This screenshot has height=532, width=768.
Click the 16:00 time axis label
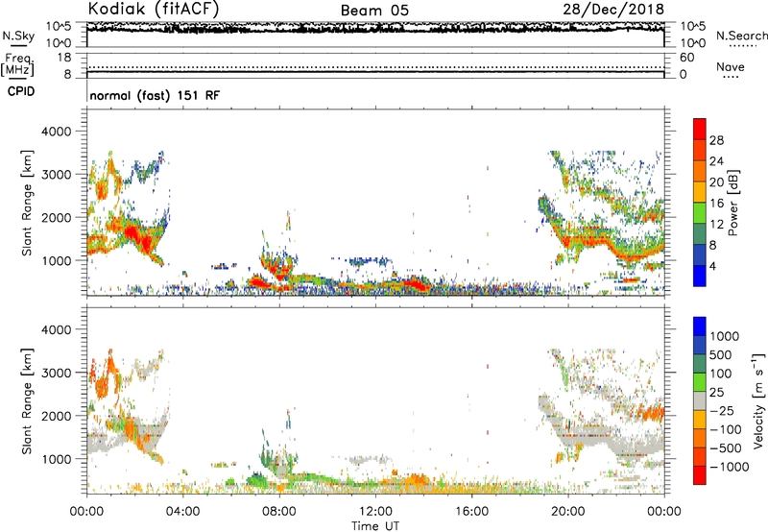(x=471, y=512)
